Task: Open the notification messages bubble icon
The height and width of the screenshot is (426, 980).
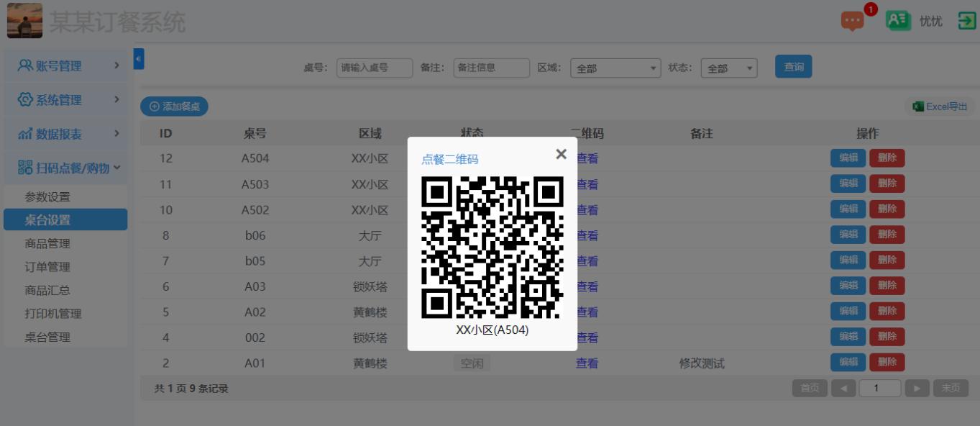Action: [851, 22]
